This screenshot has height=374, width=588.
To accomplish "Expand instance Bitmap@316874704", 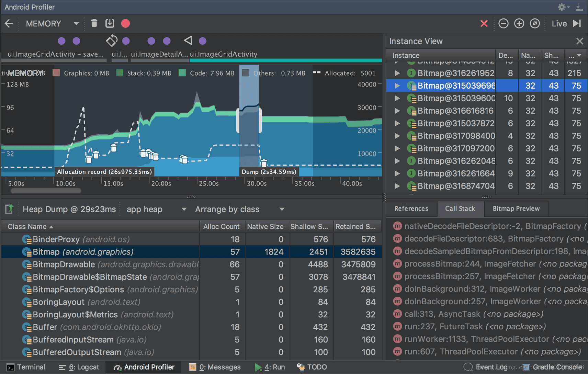I will 397,186.
